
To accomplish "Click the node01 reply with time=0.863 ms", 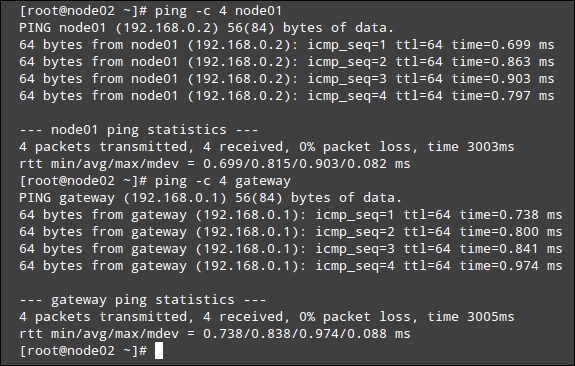I will (287, 62).
